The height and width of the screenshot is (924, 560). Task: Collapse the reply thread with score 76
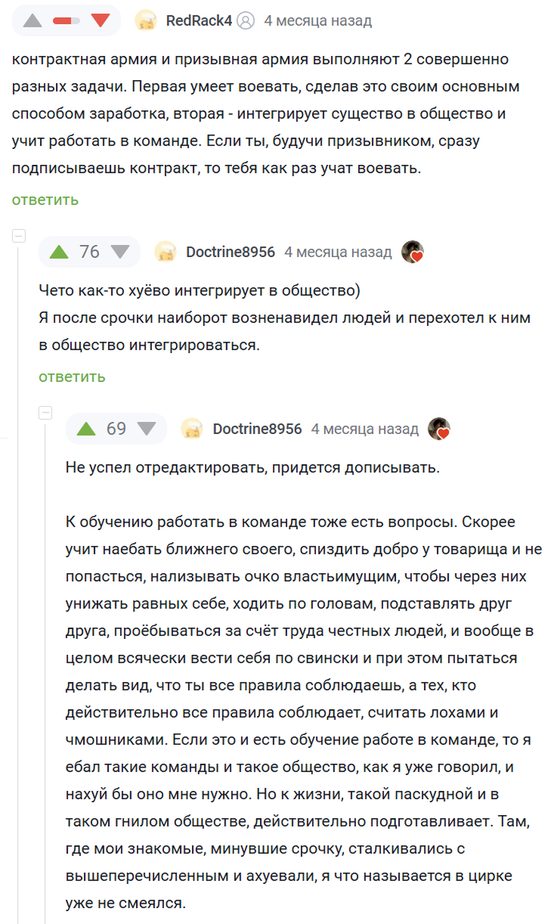pos(19,236)
